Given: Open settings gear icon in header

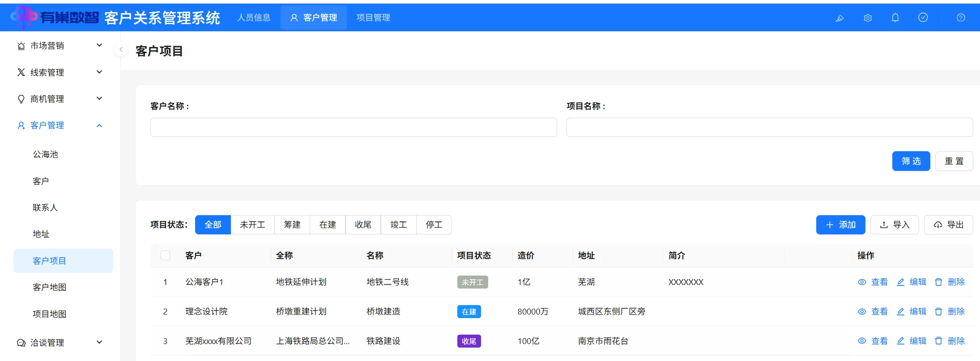Looking at the screenshot, I should tap(868, 18).
